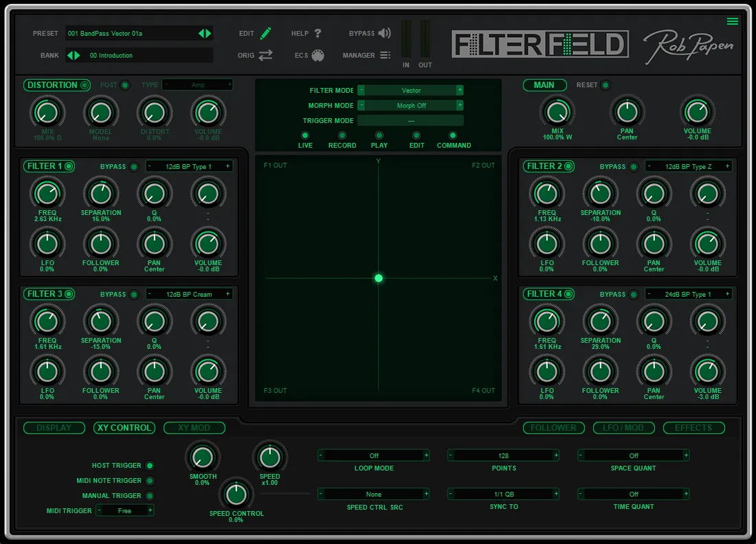This screenshot has height=544, width=756.
Task: Toggle the Filter 3 Bypass LED
Action: [134, 295]
